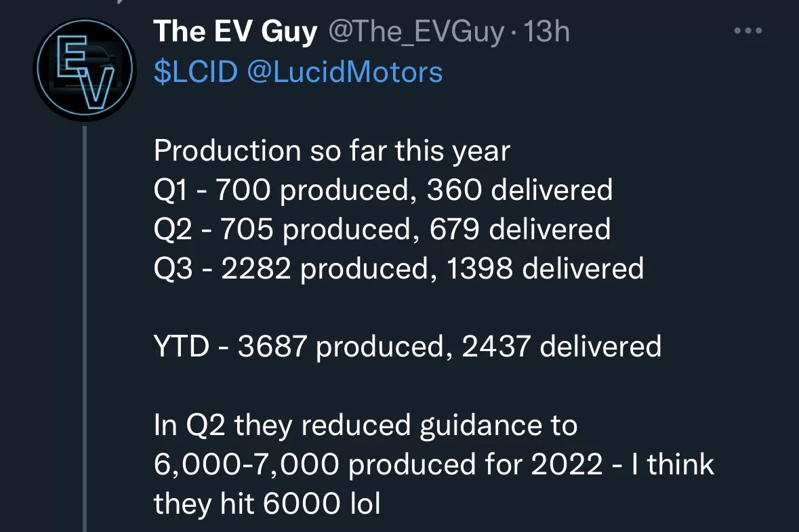Click the '679 delivered' text

click(519, 229)
